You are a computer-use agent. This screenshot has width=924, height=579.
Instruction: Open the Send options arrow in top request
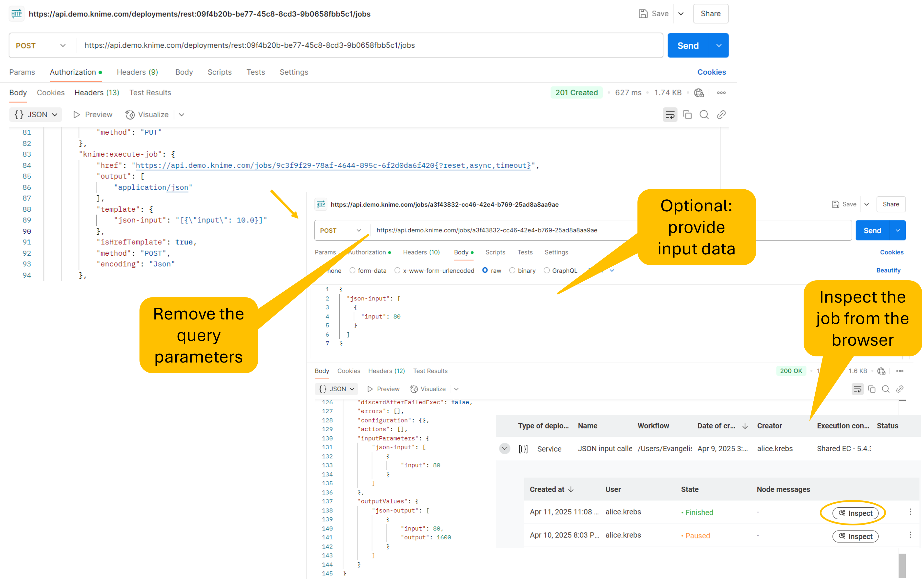point(719,45)
